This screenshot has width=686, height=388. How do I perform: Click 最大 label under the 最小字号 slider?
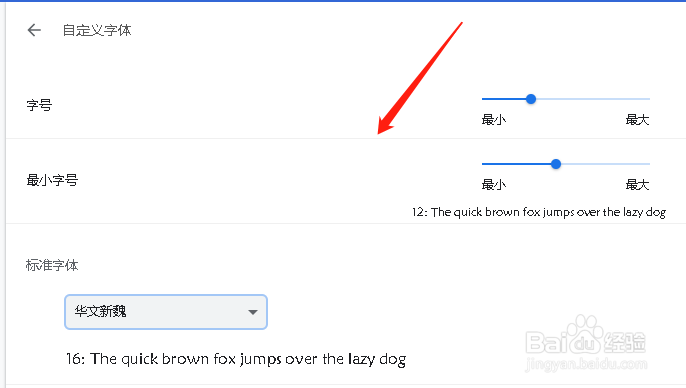coord(637,185)
